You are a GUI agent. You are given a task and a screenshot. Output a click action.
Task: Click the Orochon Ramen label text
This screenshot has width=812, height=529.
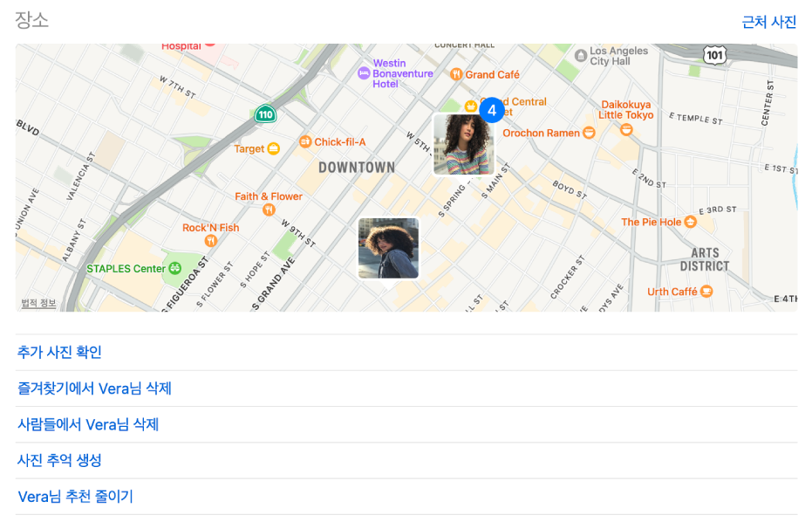(x=541, y=134)
